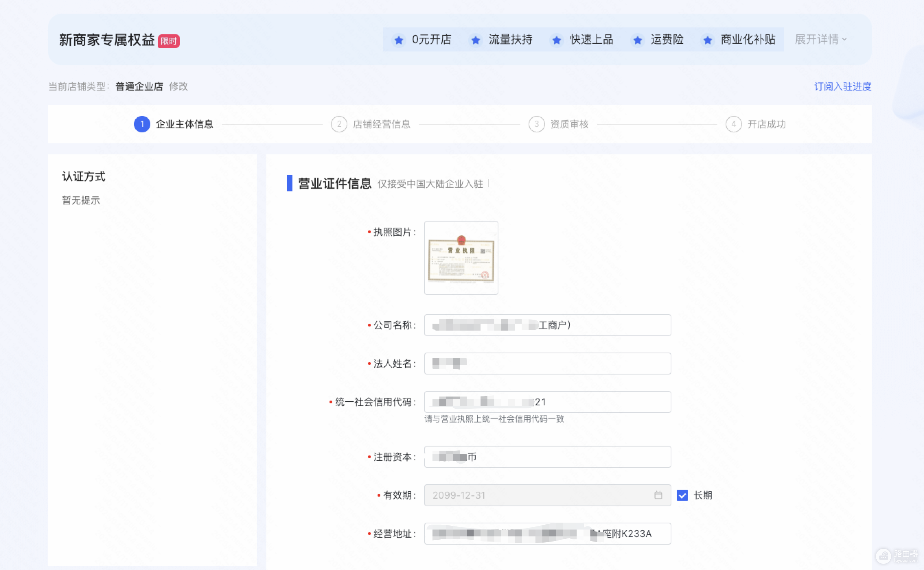
Task: Select step 2 店铺经营信息
Action: 370,124
